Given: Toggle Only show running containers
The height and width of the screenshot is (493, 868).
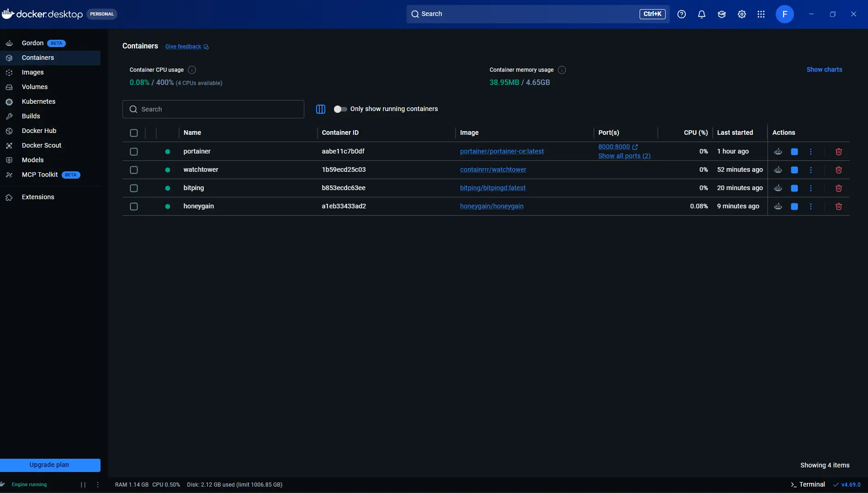Looking at the screenshot, I should pyautogui.click(x=340, y=109).
